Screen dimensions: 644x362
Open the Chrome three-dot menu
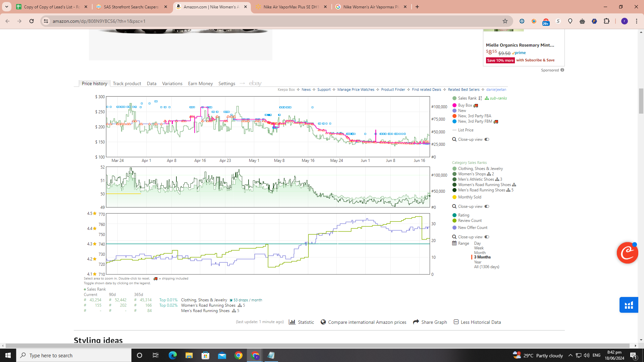click(637, 21)
